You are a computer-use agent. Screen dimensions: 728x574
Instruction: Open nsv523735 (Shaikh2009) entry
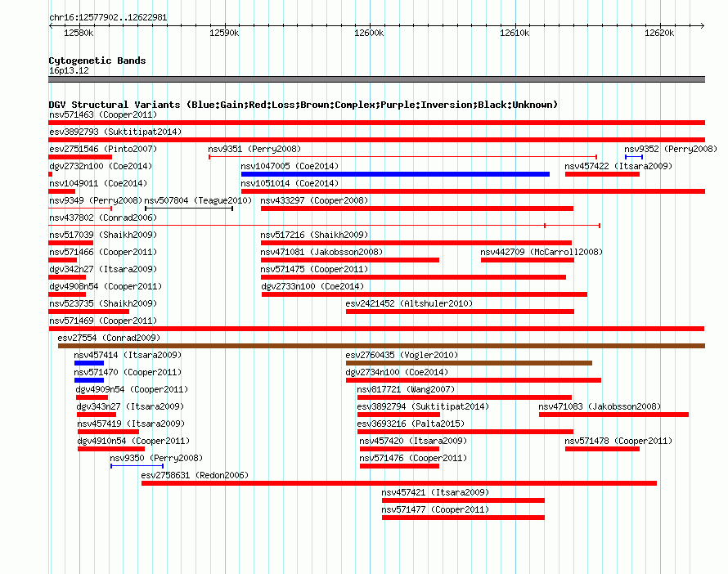pos(103,303)
